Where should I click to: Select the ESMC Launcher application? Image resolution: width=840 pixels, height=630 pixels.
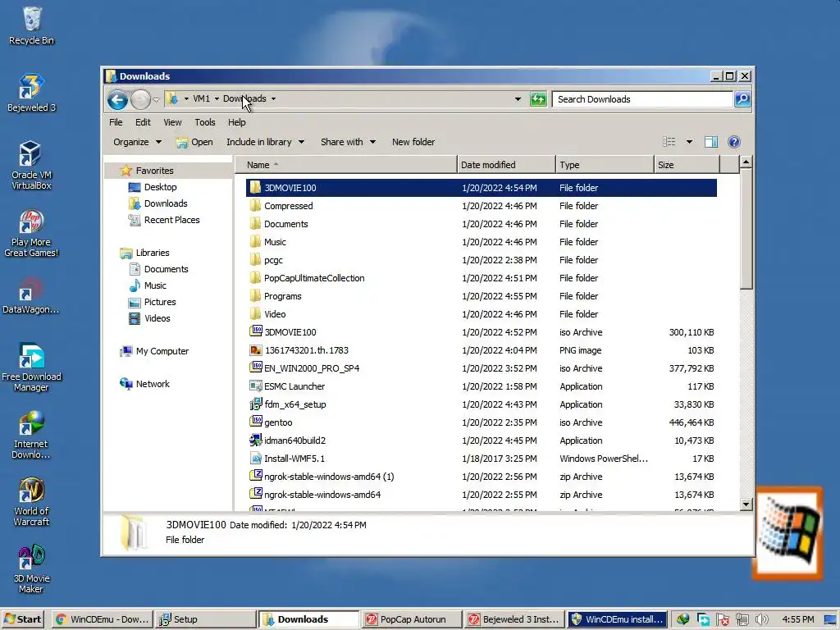click(x=481, y=386)
